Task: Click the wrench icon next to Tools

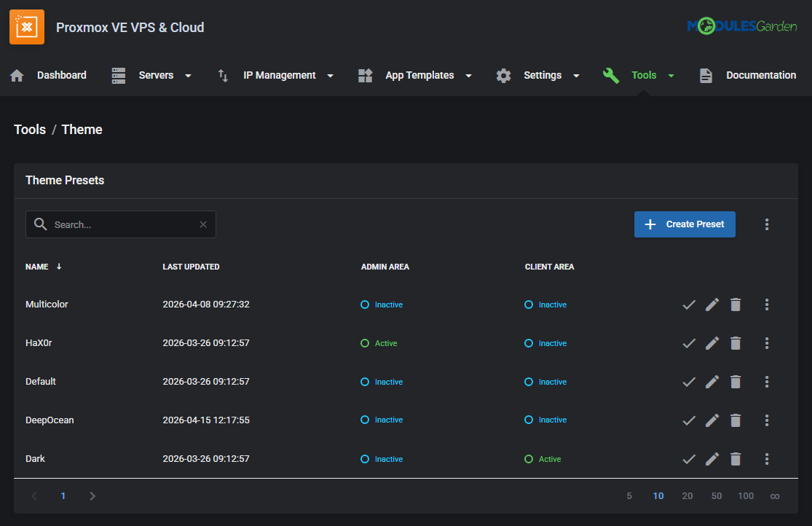Action: (x=611, y=75)
